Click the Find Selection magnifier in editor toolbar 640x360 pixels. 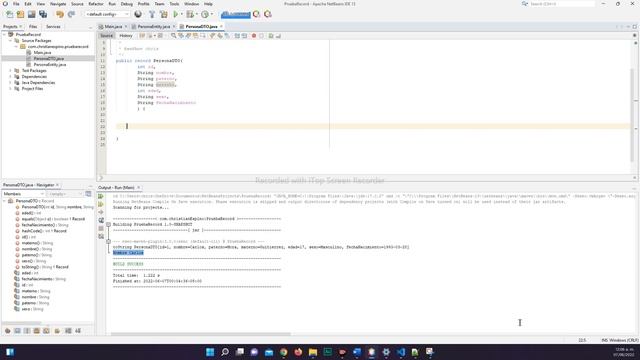coord(173,36)
